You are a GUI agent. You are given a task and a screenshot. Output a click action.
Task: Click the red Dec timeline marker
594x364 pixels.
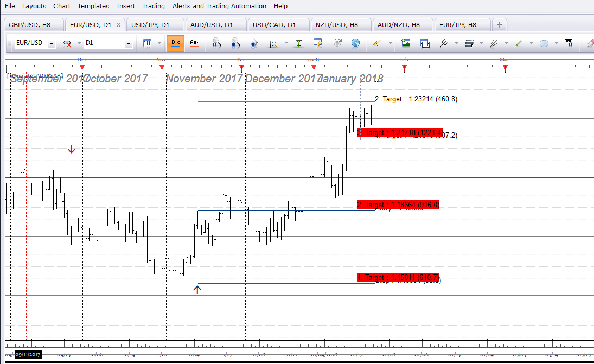click(x=242, y=68)
